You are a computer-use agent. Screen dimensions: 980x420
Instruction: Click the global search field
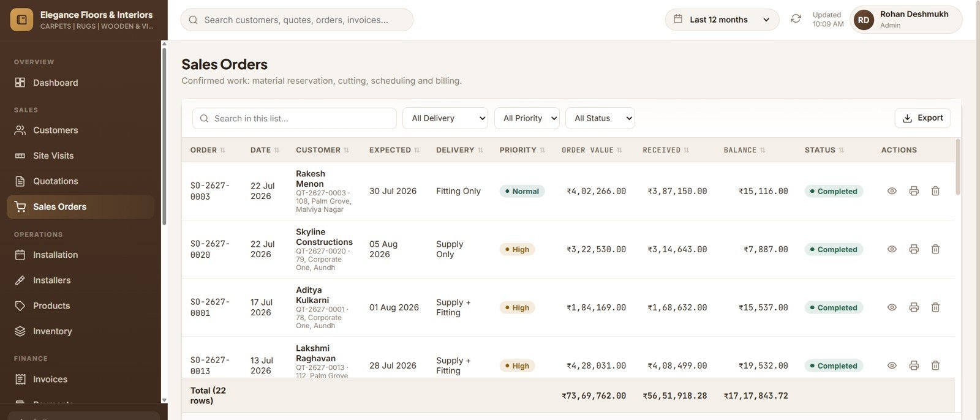(296, 20)
